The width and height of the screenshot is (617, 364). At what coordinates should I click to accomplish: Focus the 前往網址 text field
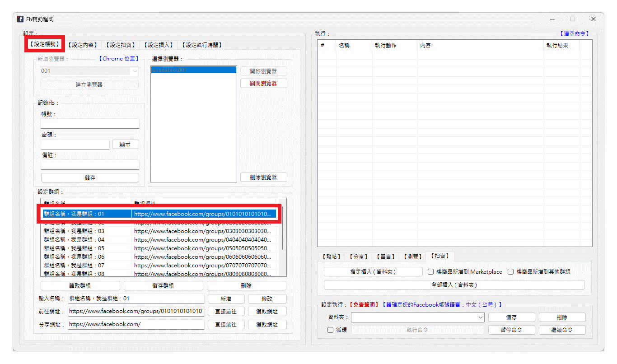[x=136, y=312]
